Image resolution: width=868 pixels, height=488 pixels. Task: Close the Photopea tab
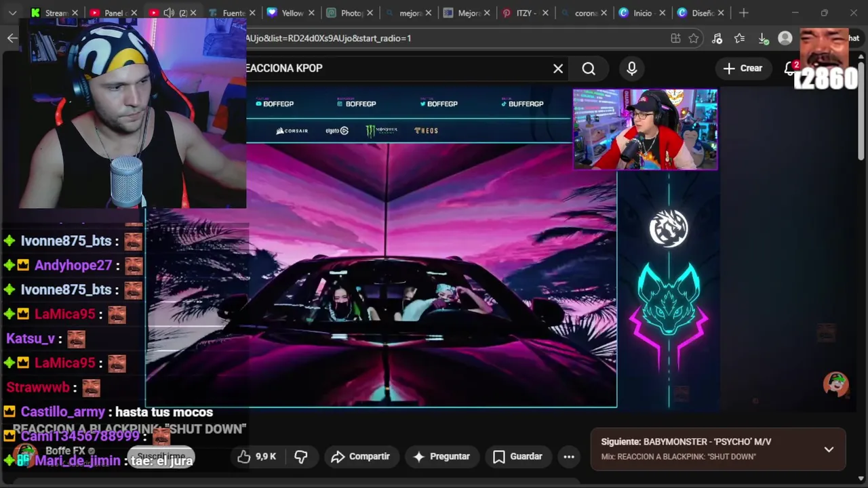(370, 13)
